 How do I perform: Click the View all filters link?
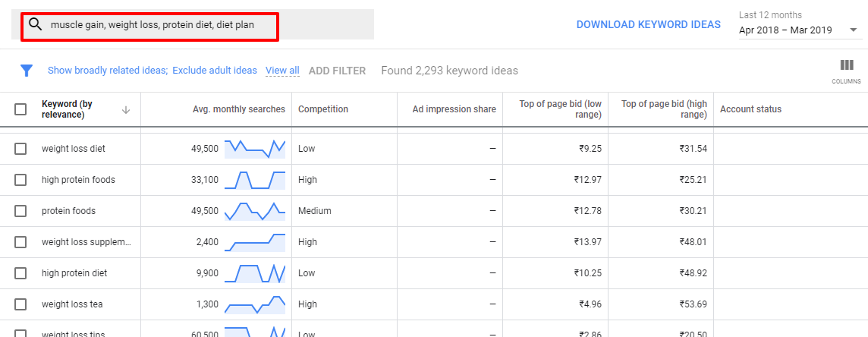tap(282, 71)
